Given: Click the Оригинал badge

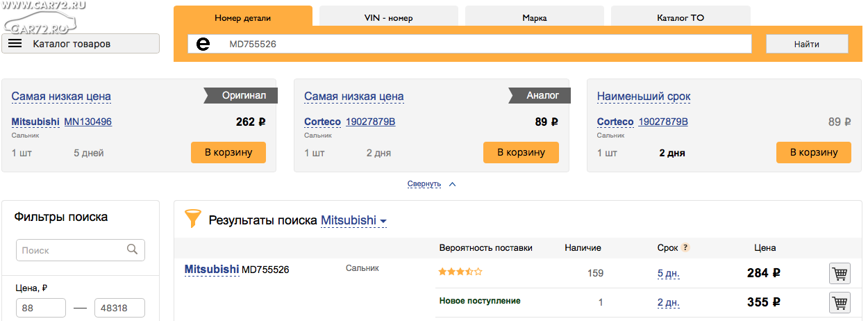Looking at the screenshot, I should coord(240,96).
